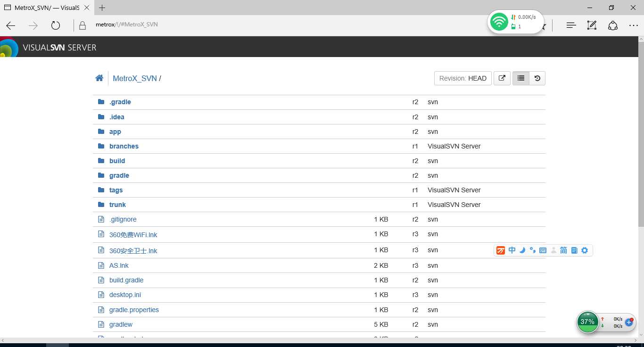The image size is (644, 347).
Task: Open repository URL in external window icon
Action: click(x=502, y=78)
